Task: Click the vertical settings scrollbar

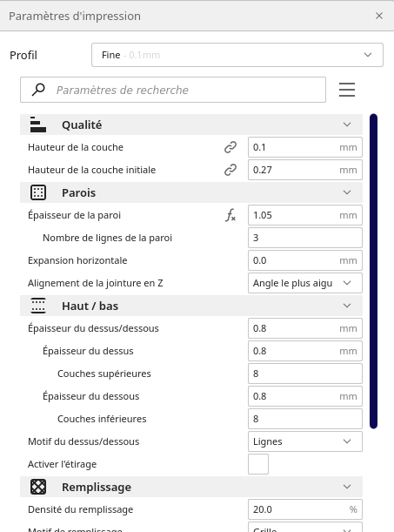Action: [x=374, y=271]
